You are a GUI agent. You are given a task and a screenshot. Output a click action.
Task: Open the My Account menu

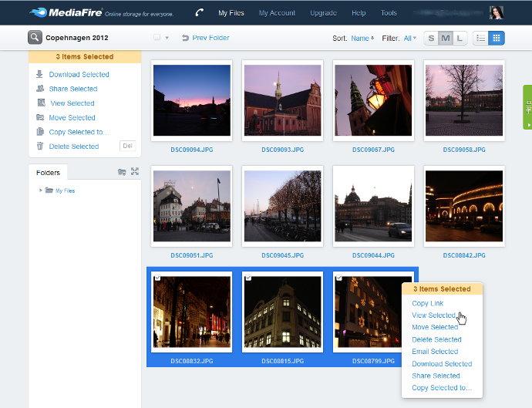tap(277, 13)
